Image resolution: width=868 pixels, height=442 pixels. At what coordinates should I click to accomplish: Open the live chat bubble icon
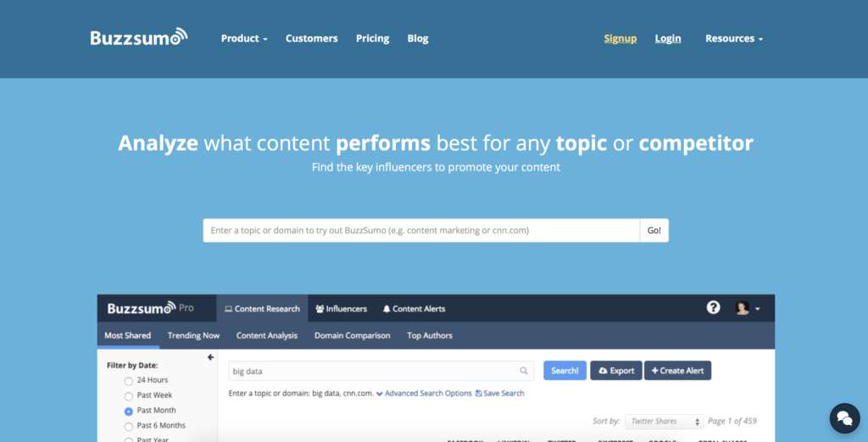pyautogui.click(x=844, y=418)
